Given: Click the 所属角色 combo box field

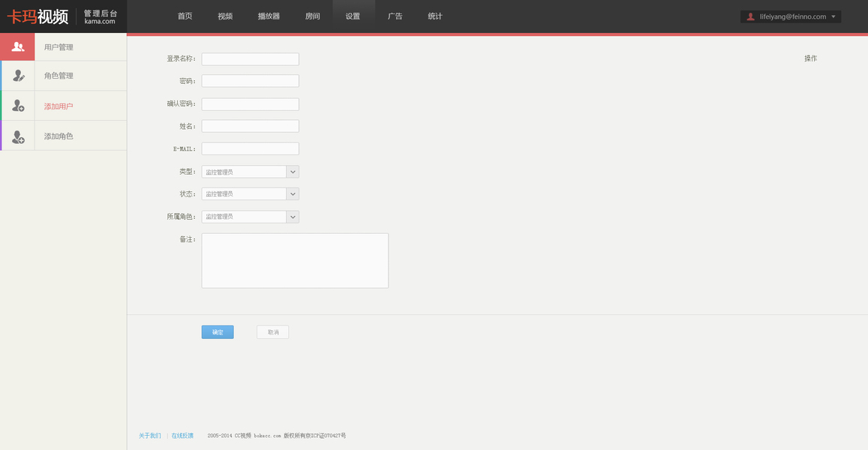Looking at the screenshot, I should point(251,217).
